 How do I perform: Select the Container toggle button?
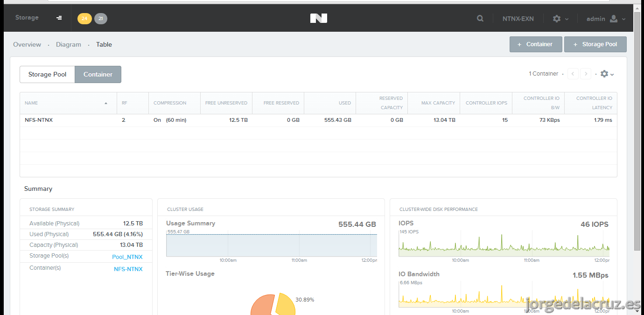[x=98, y=74]
